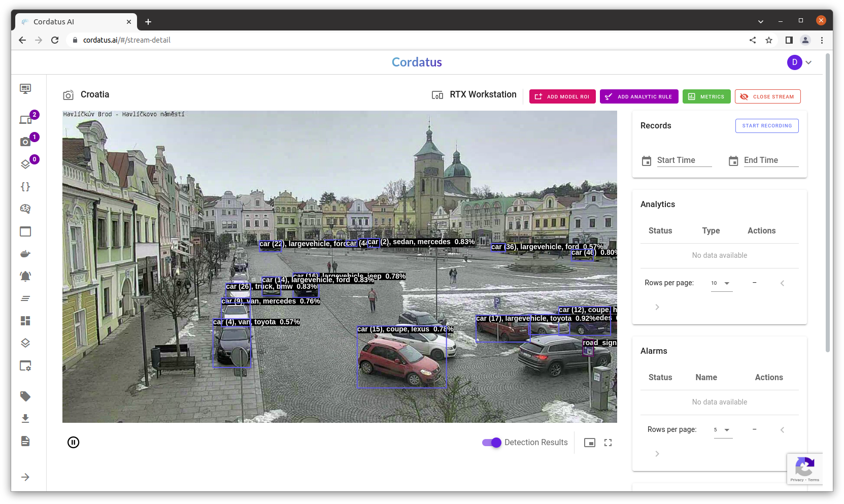Screen dimensions: 844x504
Task: Open the monitor dashboard sidebar icon
Action: [x=25, y=89]
